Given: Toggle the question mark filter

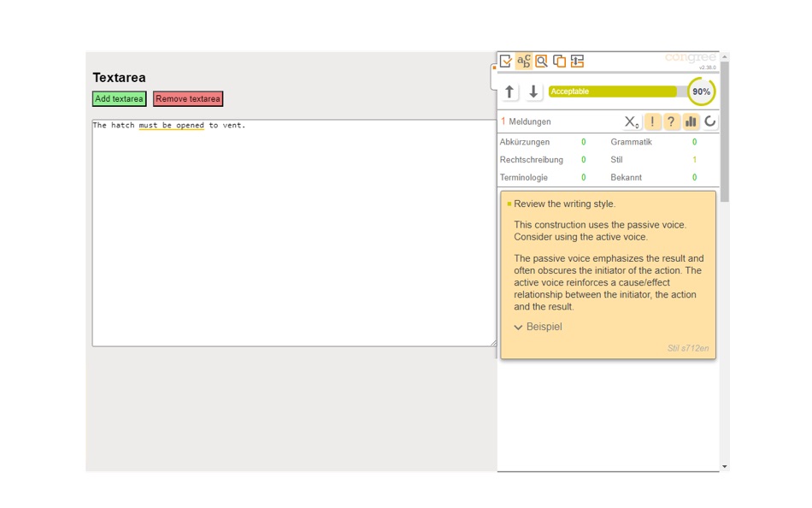Looking at the screenshot, I should 672,121.
